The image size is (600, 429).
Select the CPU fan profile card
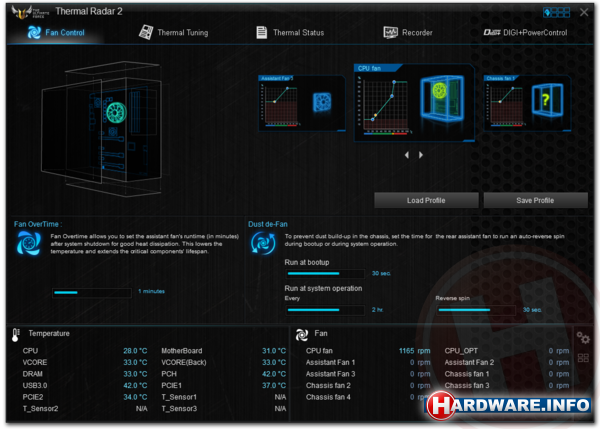[414, 103]
